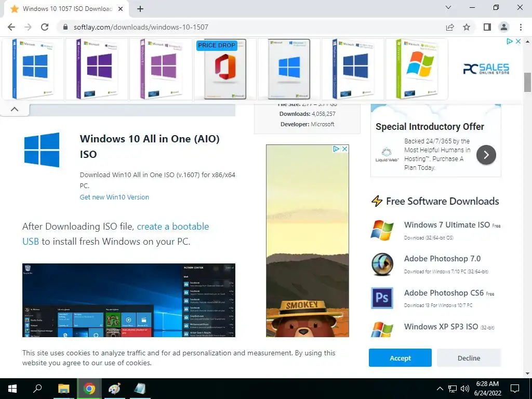Open the Windows 10 desktop screenshot image
The width and height of the screenshot is (532, 399).
[x=129, y=300]
